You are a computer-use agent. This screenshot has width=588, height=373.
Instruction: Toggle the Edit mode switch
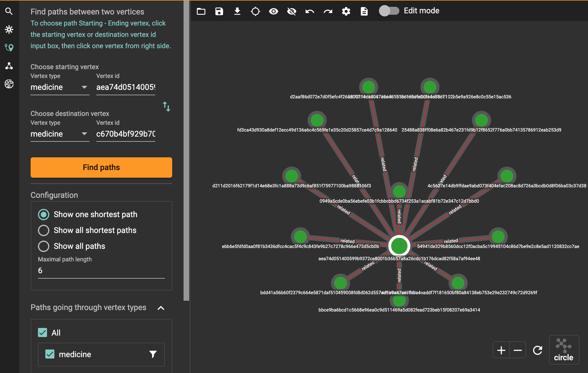(x=389, y=11)
